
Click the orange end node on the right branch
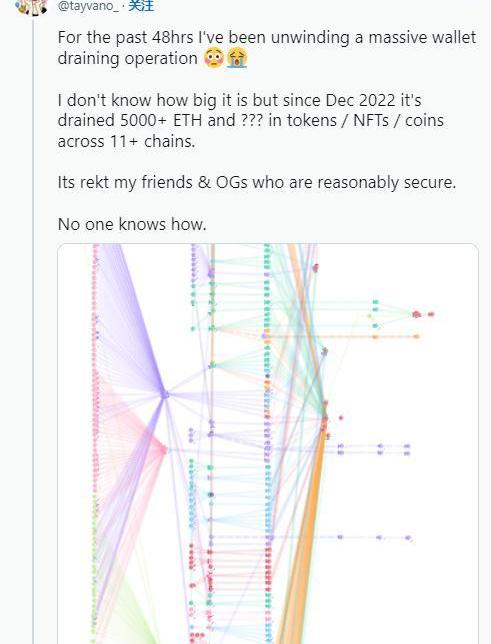[416, 336]
